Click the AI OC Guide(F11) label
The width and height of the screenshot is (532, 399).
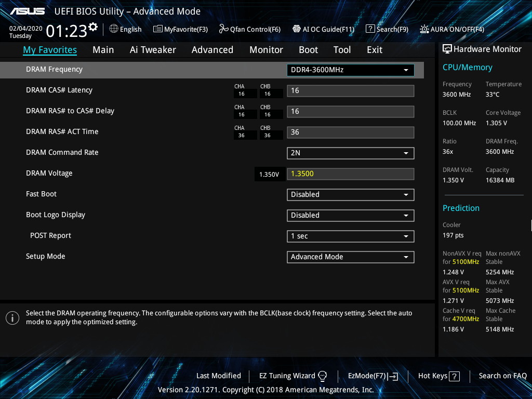pyautogui.click(x=328, y=30)
